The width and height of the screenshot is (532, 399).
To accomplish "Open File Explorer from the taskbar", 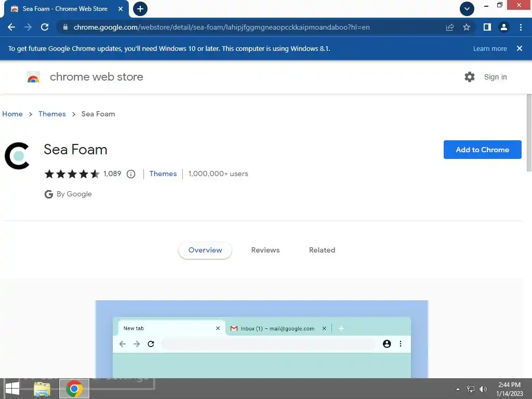I will (x=42, y=389).
